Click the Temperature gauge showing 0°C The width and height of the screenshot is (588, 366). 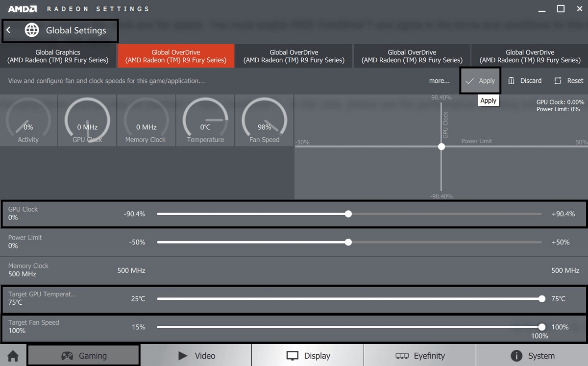(x=205, y=121)
